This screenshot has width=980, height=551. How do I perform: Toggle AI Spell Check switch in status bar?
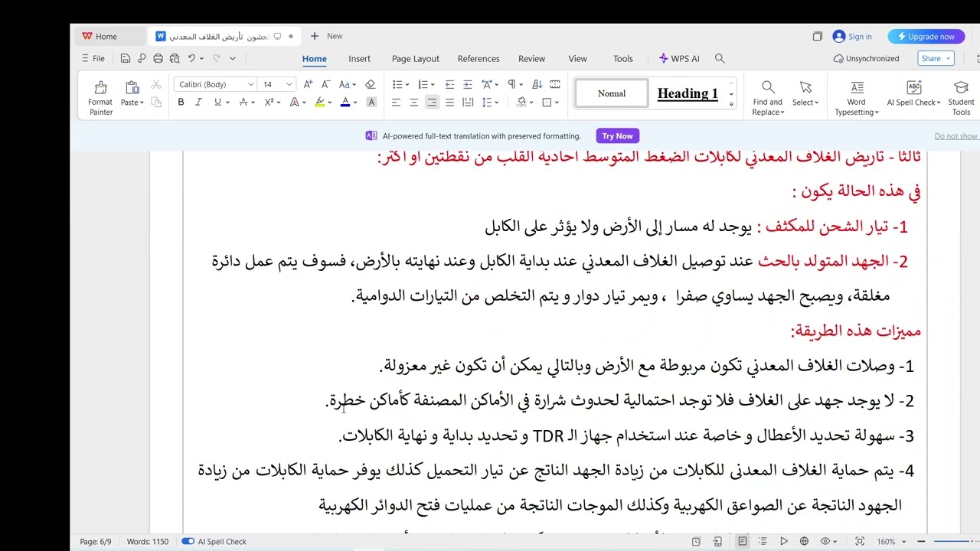[188, 541]
